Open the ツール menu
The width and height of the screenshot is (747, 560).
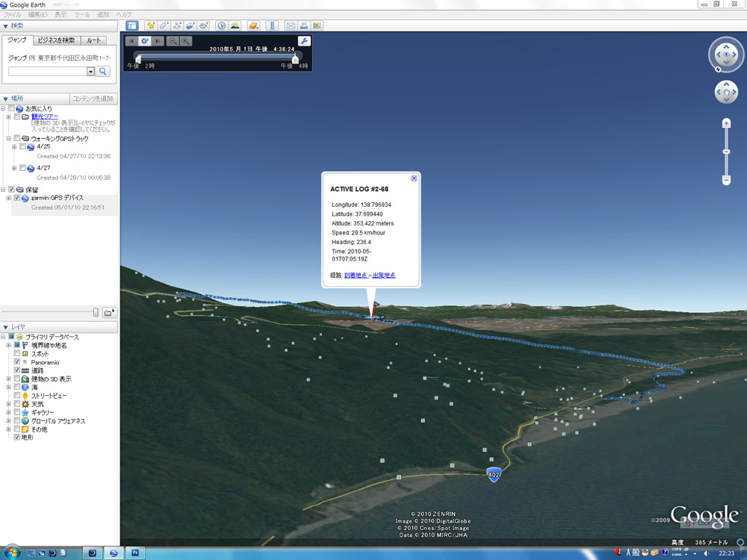pos(82,14)
